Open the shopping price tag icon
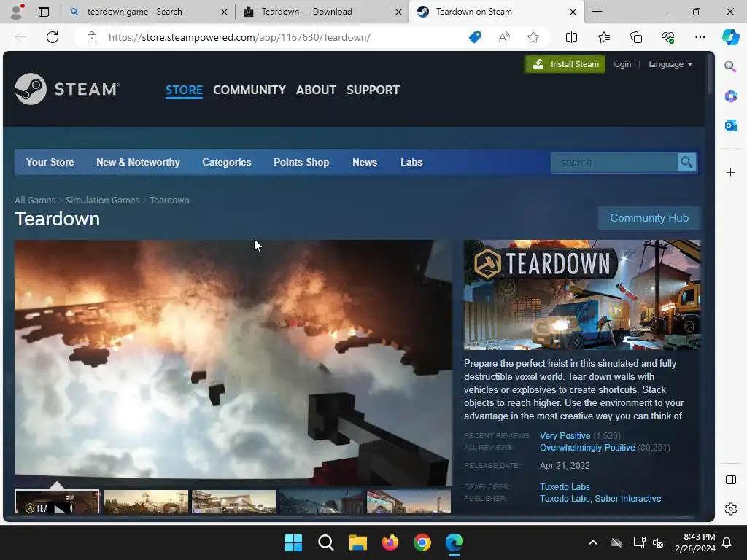Viewport: 747px width, 560px height. 475,37
